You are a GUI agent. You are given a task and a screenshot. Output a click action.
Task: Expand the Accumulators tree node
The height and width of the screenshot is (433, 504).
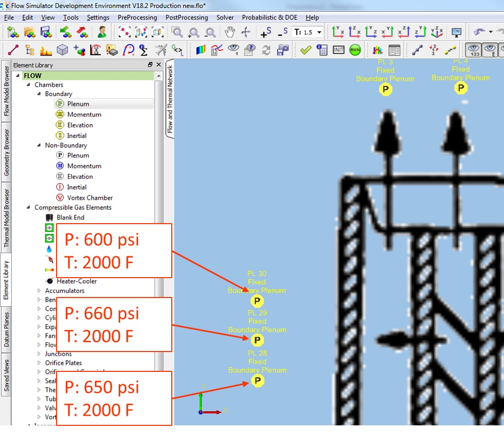pos(39,291)
